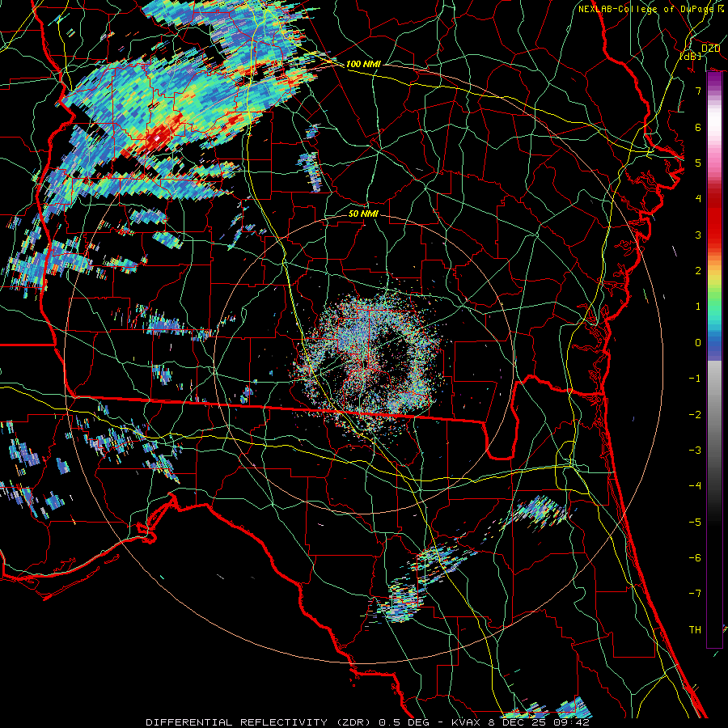
Task: Click the "-2" value on the color scale
Action: click(695, 415)
